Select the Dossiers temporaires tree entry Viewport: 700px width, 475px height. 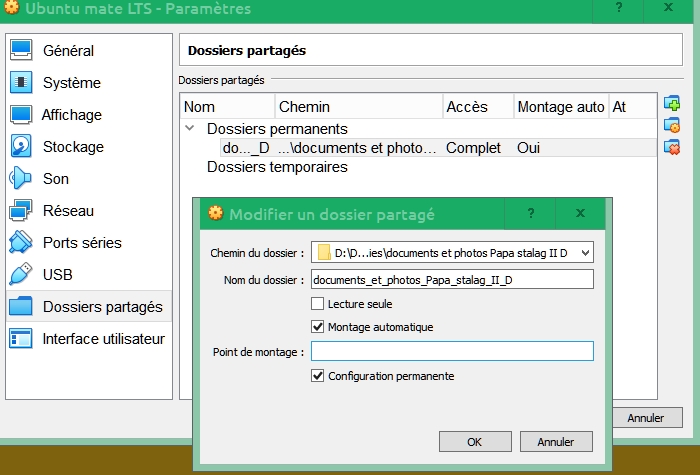point(277,167)
